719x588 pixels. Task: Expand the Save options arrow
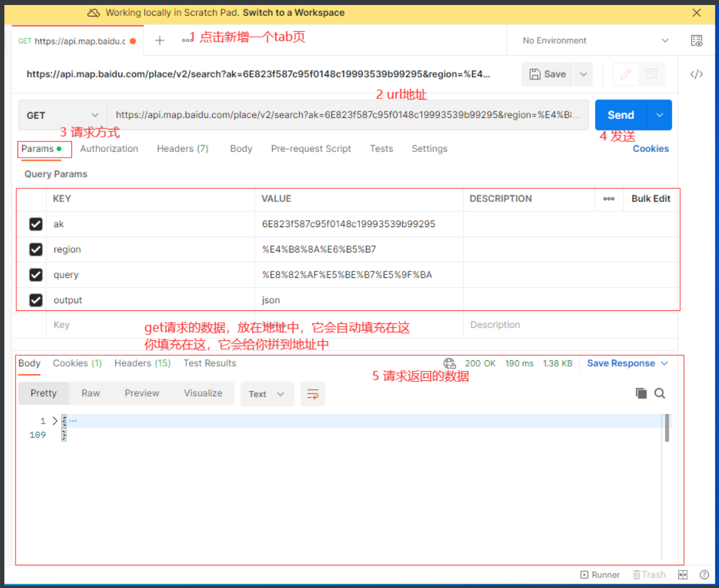click(583, 74)
